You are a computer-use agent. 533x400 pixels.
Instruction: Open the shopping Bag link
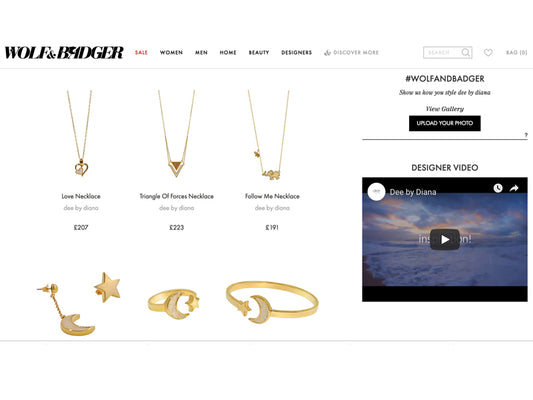517,52
